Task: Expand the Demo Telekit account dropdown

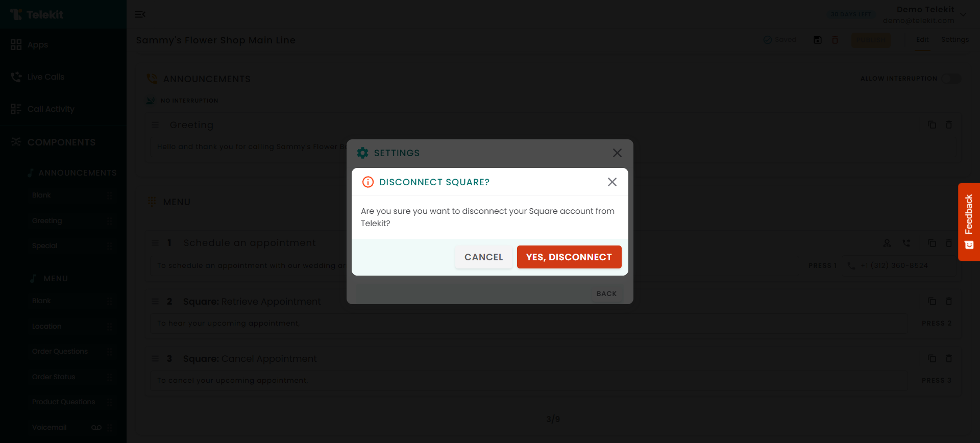Action: (x=963, y=14)
